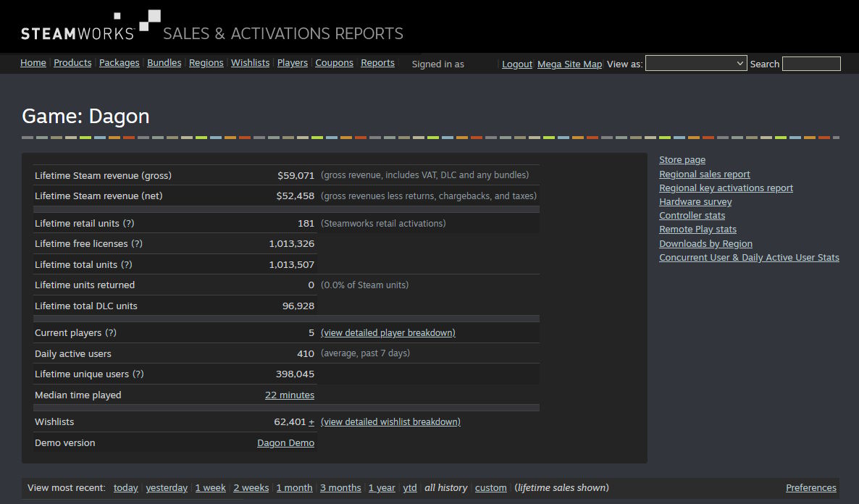
Task: Open the Store page link
Action: 682,159
